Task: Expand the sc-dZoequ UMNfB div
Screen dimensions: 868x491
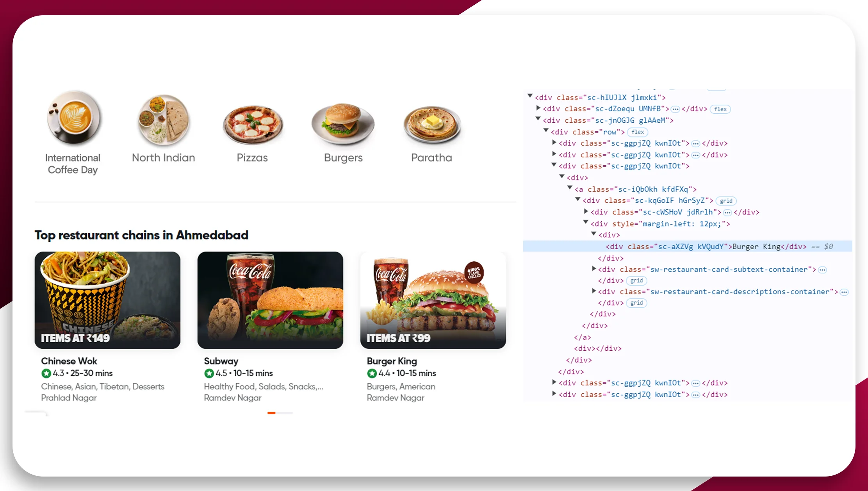Action: click(x=537, y=109)
